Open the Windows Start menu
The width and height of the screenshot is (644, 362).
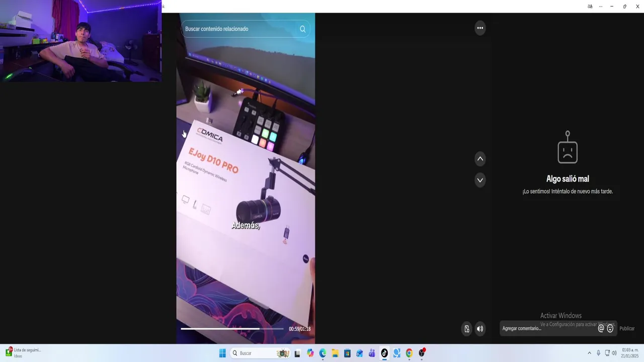click(x=222, y=353)
